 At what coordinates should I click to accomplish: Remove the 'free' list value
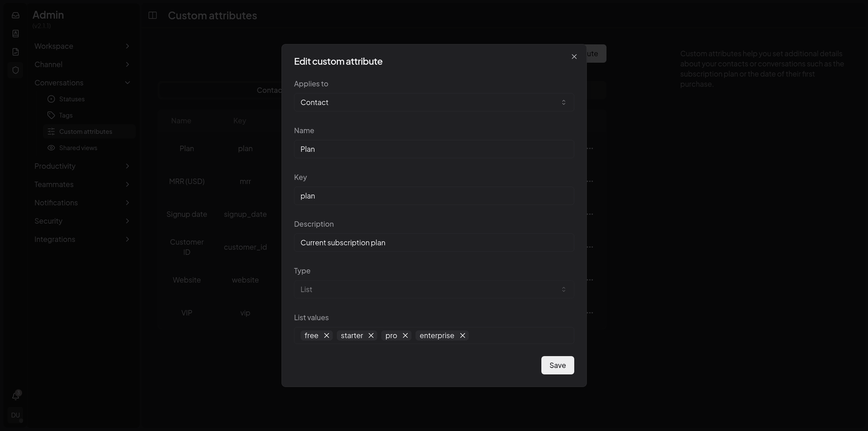pyautogui.click(x=326, y=335)
